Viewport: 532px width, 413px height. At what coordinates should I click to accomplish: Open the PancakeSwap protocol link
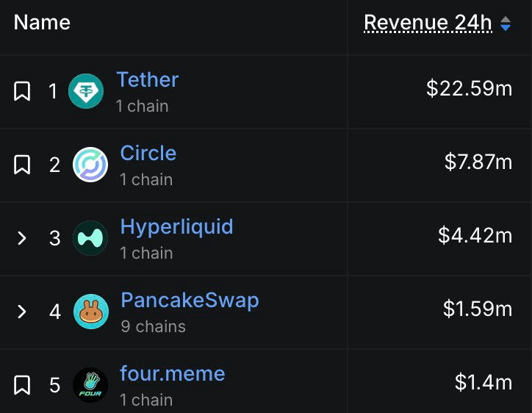190,300
